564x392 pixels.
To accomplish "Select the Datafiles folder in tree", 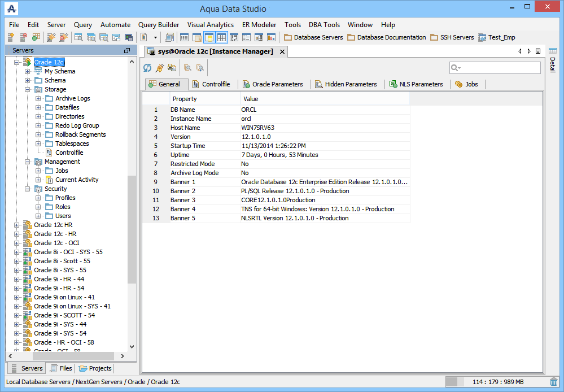I will tap(67, 107).
